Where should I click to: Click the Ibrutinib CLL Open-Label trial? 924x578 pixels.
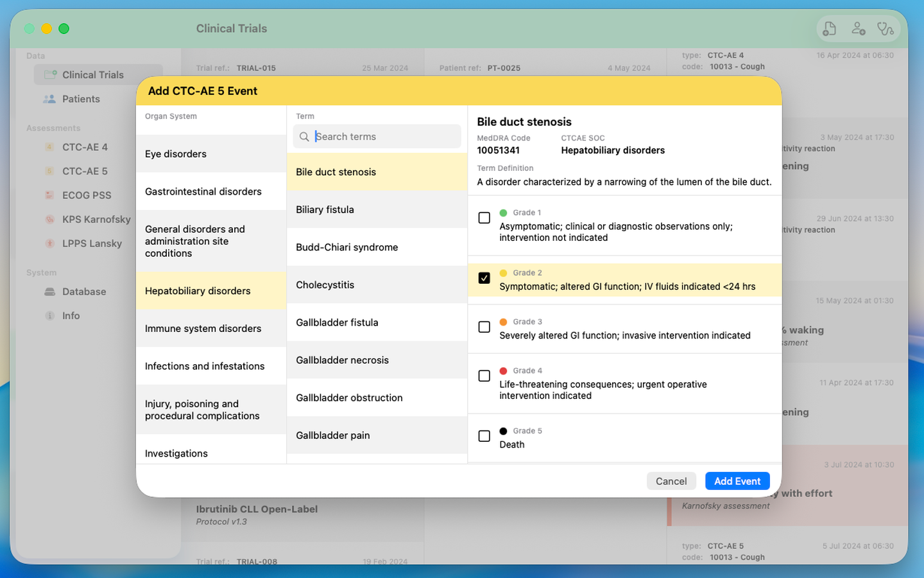pyautogui.click(x=257, y=509)
